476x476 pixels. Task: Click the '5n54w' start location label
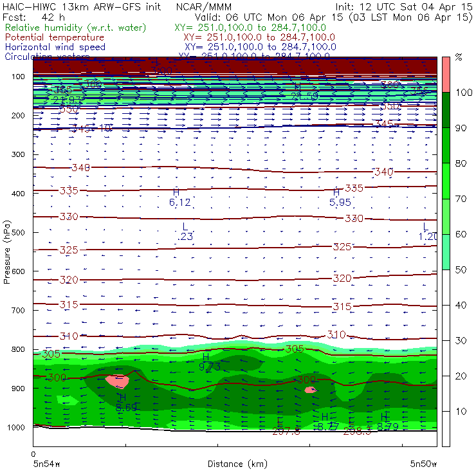pyautogui.click(x=47, y=464)
